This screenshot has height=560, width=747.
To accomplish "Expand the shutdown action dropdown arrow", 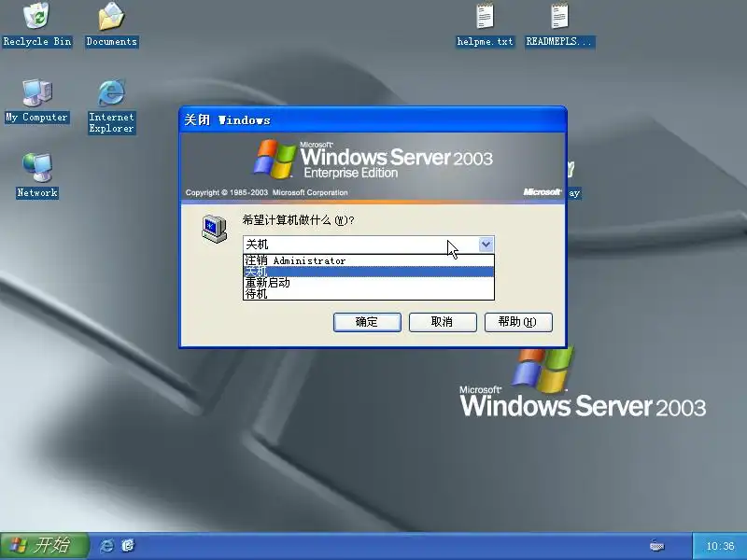I will point(486,245).
